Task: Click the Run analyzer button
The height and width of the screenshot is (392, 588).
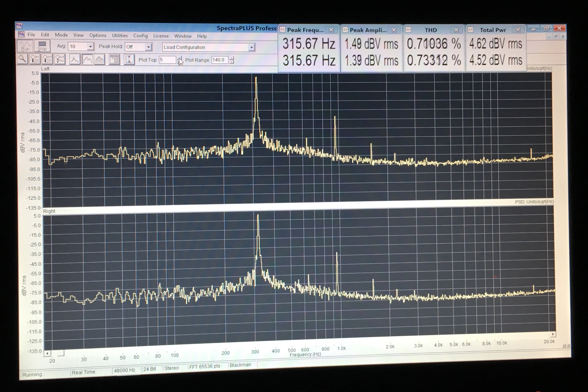Action: coord(25,46)
